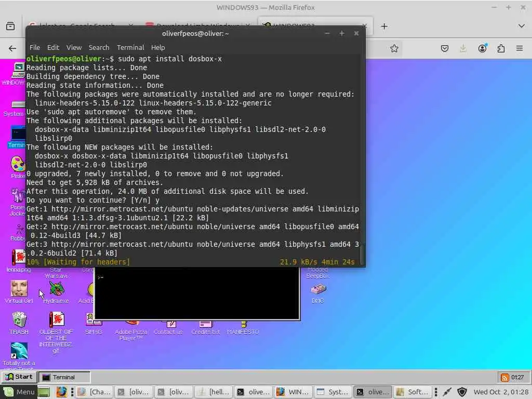Click Firefox back navigation arrow
Viewport: 532px width, 399px height.
pyautogui.click(x=12, y=48)
